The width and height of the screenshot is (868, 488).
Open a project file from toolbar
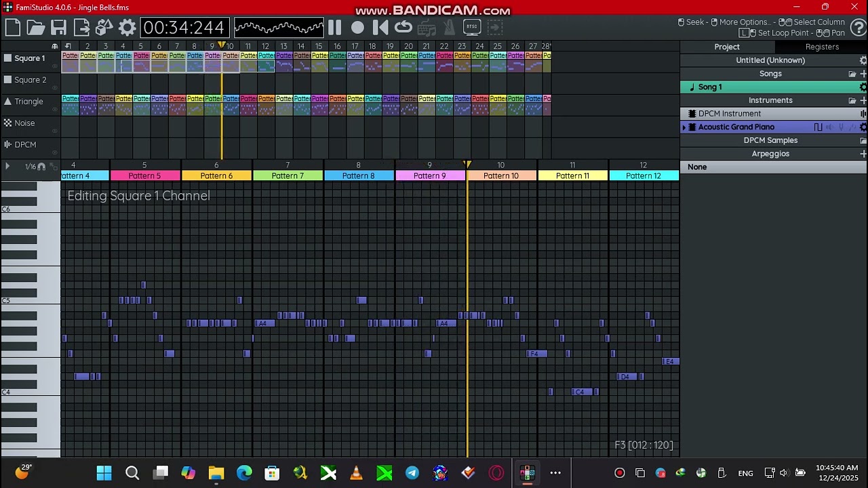click(x=35, y=28)
